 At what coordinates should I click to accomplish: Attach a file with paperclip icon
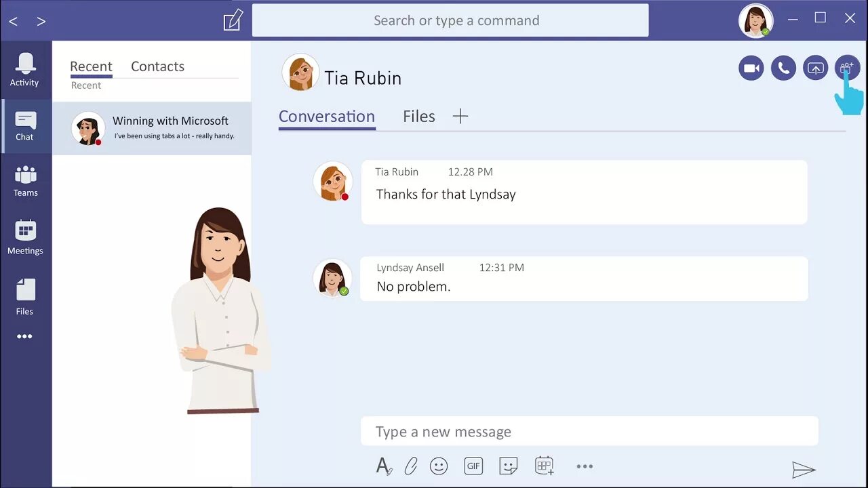[410, 466]
